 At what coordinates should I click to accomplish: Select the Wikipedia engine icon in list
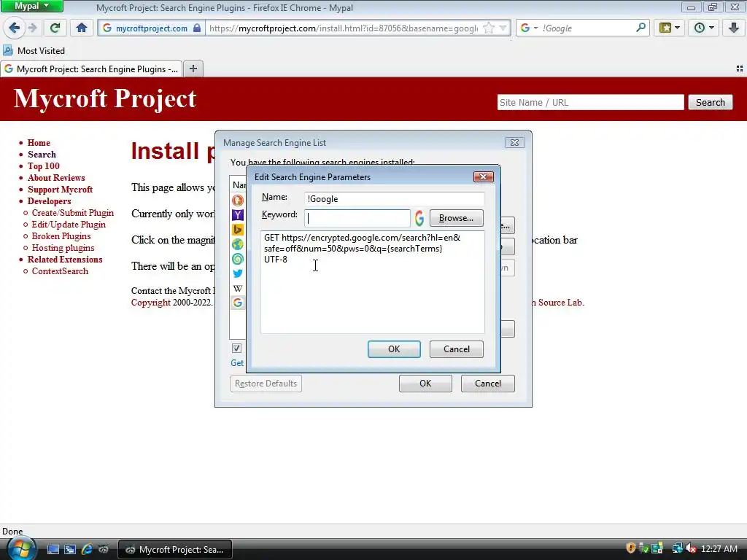coord(237,288)
